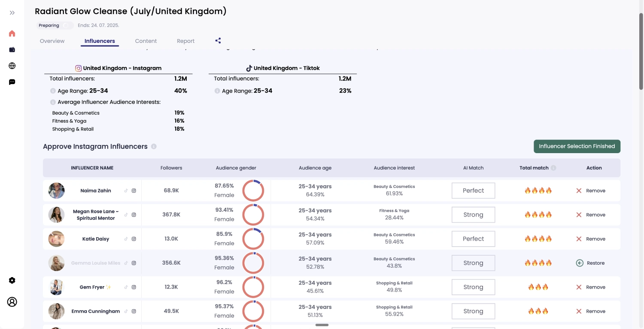Click info icon beside Approve Instagram Influencers

[x=154, y=146]
